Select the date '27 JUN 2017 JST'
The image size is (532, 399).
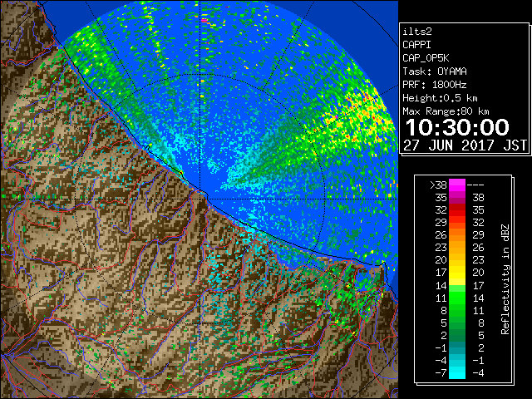[x=465, y=145]
